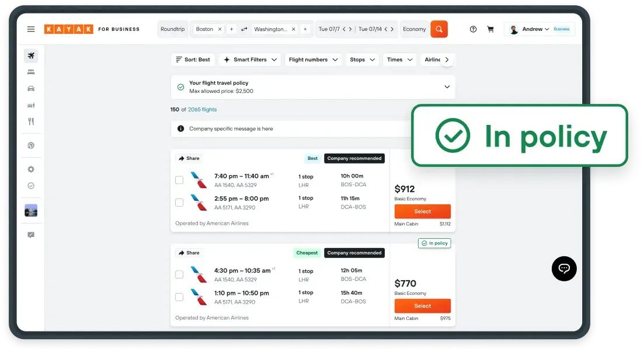Image resolution: width=644 pixels, height=352 pixels.
Task: Share the $912 flight option
Action: coord(189,158)
